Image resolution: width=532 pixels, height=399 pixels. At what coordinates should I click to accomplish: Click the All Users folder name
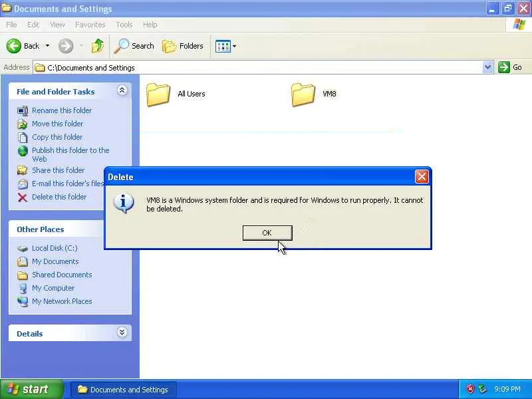(192, 94)
